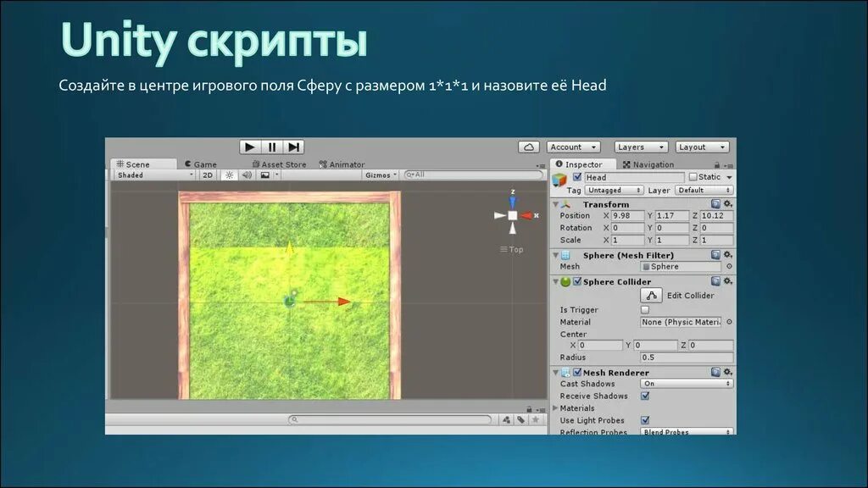This screenshot has height=488, width=868.
Task: Switch to the Animator tab
Action: coord(342,164)
